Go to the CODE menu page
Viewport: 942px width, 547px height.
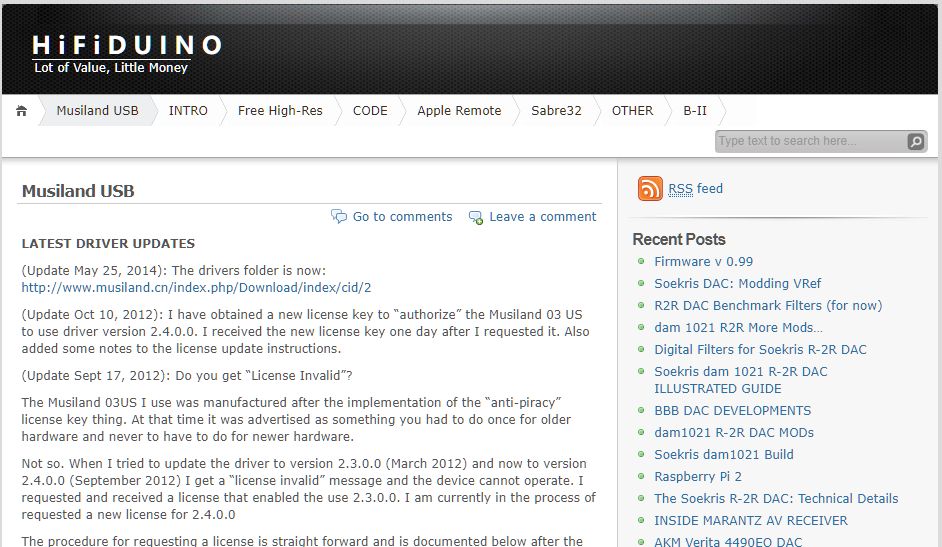370,111
